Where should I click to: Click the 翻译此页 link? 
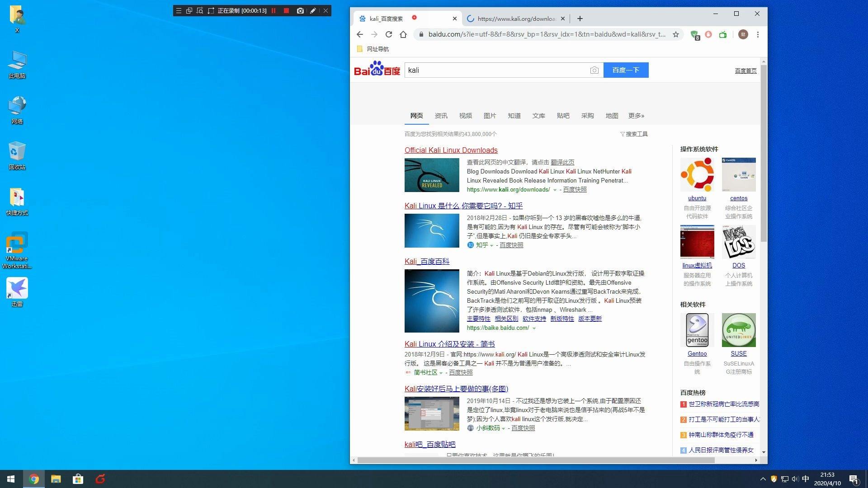coord(562,162)
